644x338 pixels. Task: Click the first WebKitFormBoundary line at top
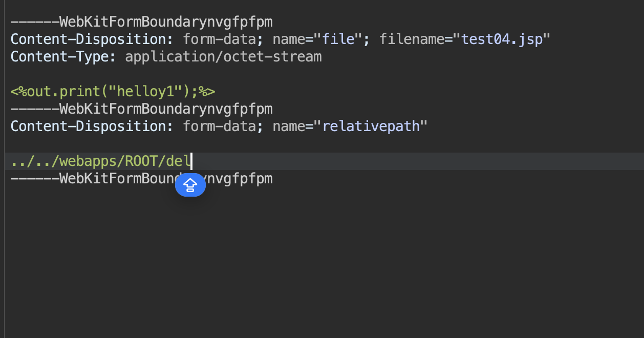(141, 22)
